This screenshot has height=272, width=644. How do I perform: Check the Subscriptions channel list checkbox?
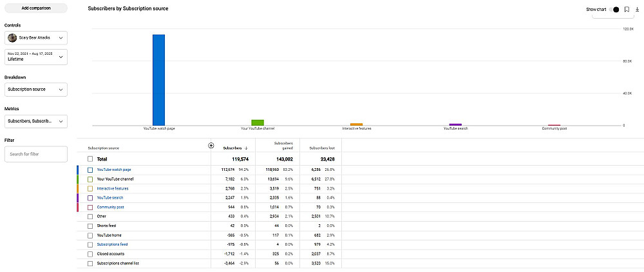coord(90,264)
